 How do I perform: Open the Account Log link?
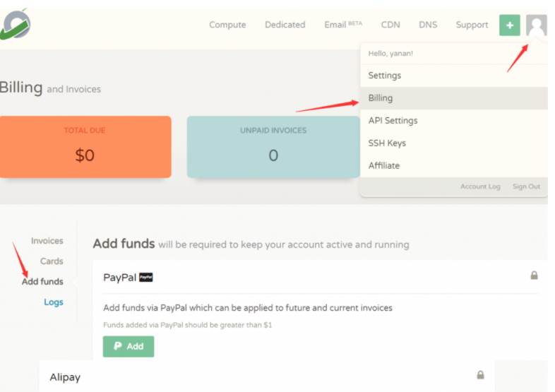(x=480, y=186)
